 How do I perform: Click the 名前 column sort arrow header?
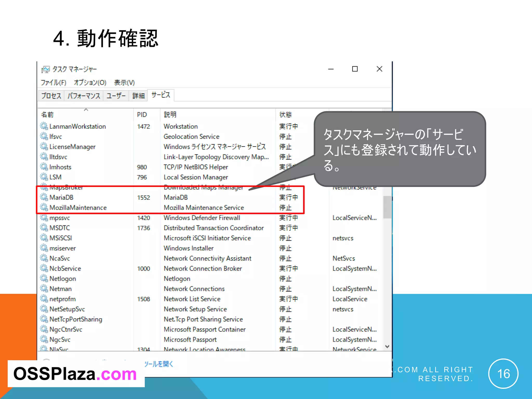coord(86,110)
